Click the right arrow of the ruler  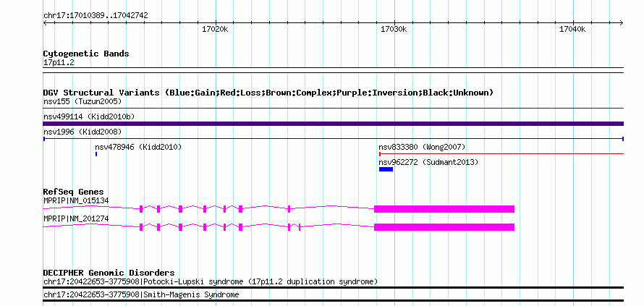[x=622, y=22]
